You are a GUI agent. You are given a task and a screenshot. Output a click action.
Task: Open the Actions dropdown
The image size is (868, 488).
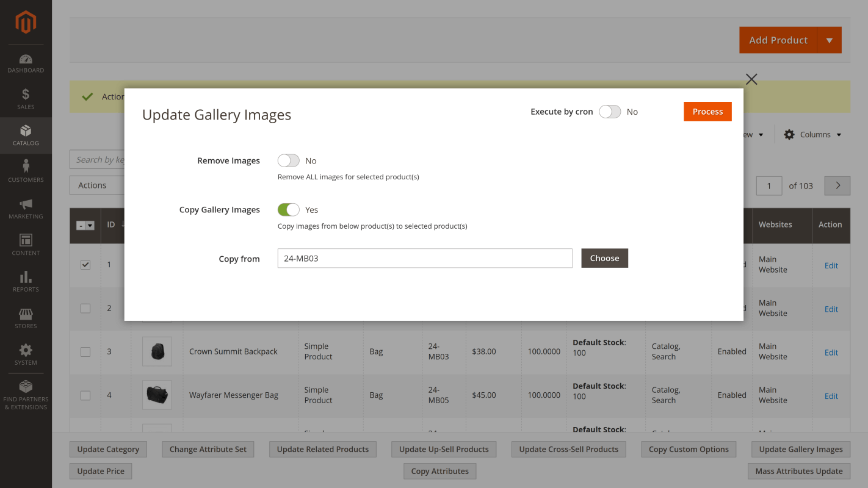pyautogui.click(x=98, y=185)
